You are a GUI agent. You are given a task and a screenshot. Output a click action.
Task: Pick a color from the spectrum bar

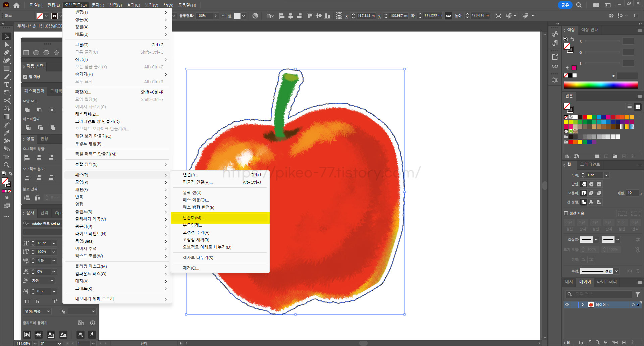click(x=601, y=85)
